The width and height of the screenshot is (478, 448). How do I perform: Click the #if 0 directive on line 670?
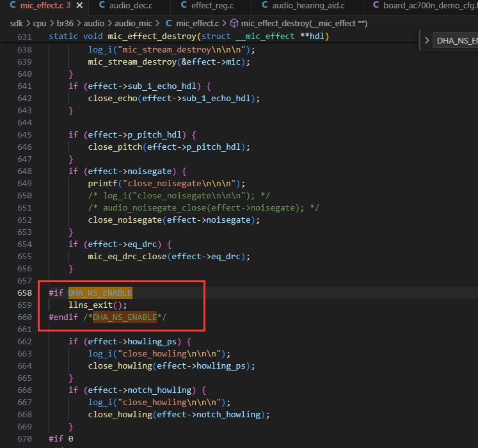click(x=61, y=438)
